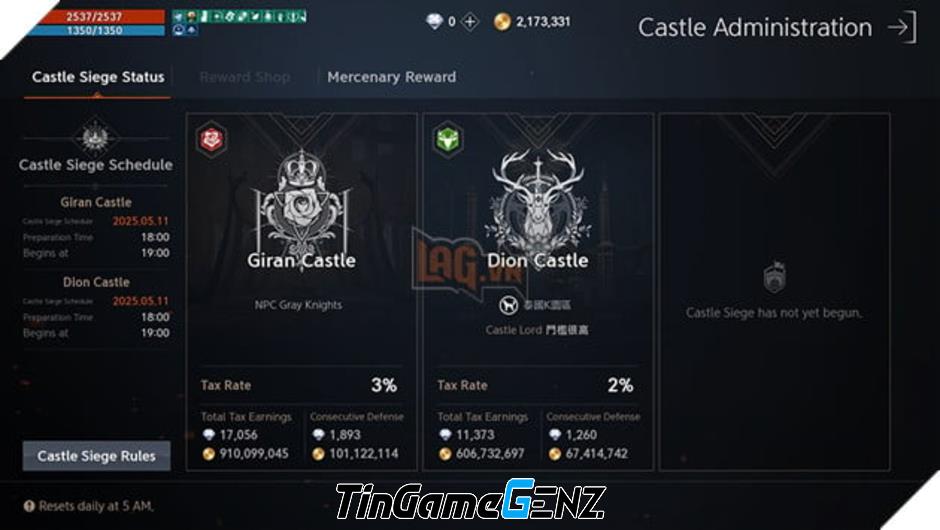
Task: Click the gold coin currency icon
Action: tap(502, 22)
